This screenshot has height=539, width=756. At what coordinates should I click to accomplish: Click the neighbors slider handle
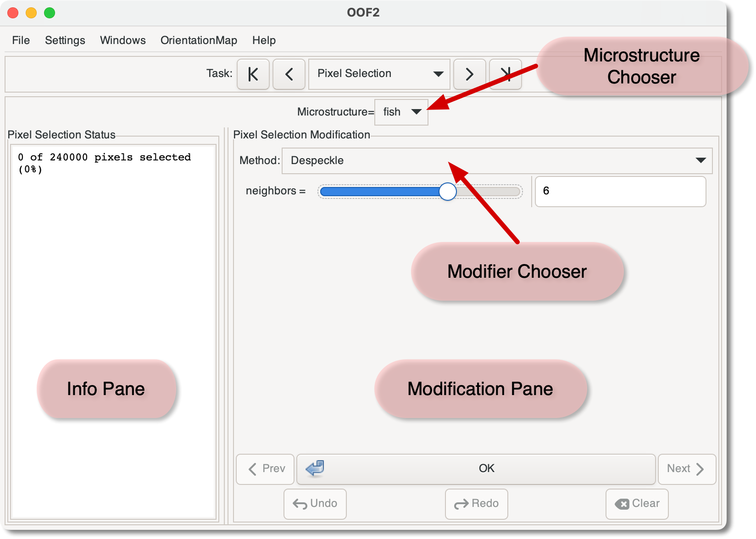[x=447, y=192]
